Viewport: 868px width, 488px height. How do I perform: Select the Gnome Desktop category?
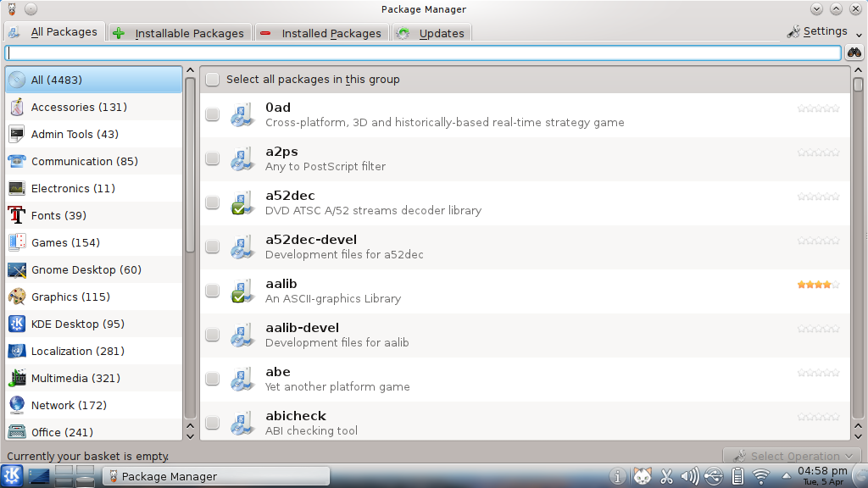click(x=93, y=269)
